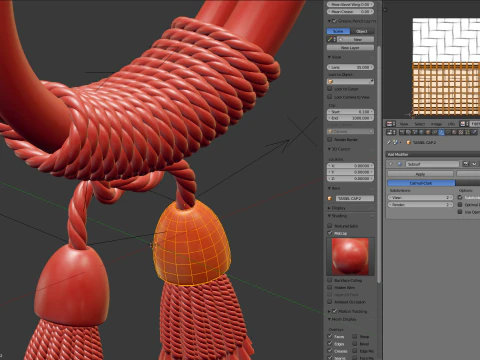The height and width of the screenshot is (360, 480).
Task: Select the Render Layers properties tab icon
Action: pos(408,132)
